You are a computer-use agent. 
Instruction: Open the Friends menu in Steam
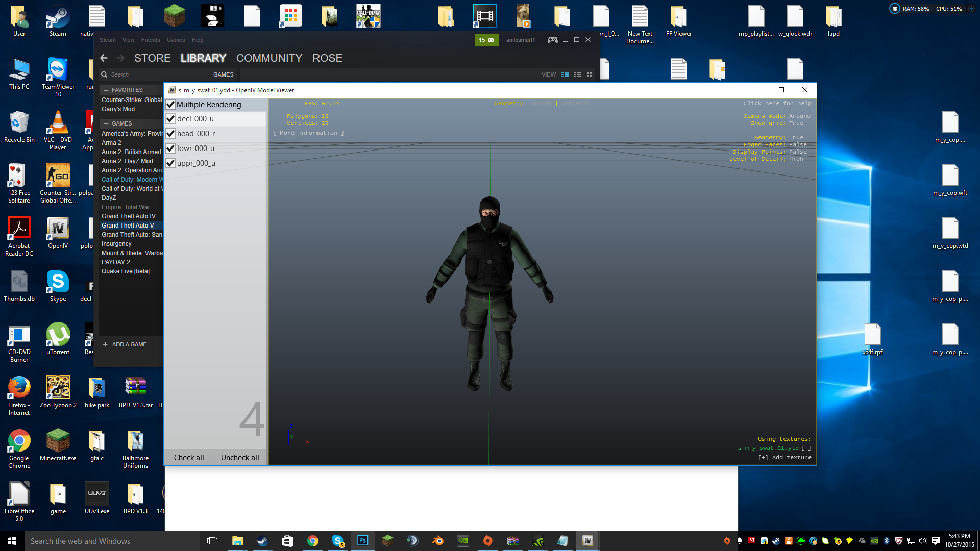(151, 40)
